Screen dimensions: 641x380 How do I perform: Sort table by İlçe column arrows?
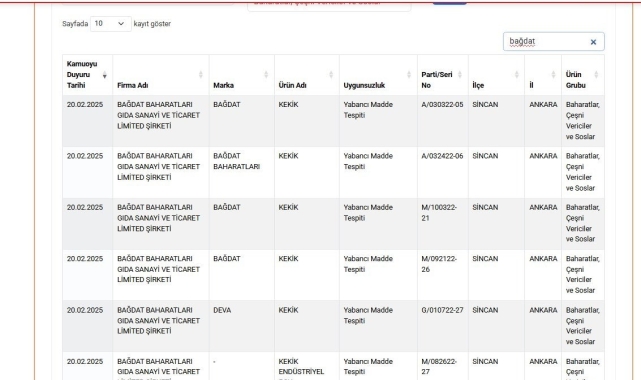point(516,74)
